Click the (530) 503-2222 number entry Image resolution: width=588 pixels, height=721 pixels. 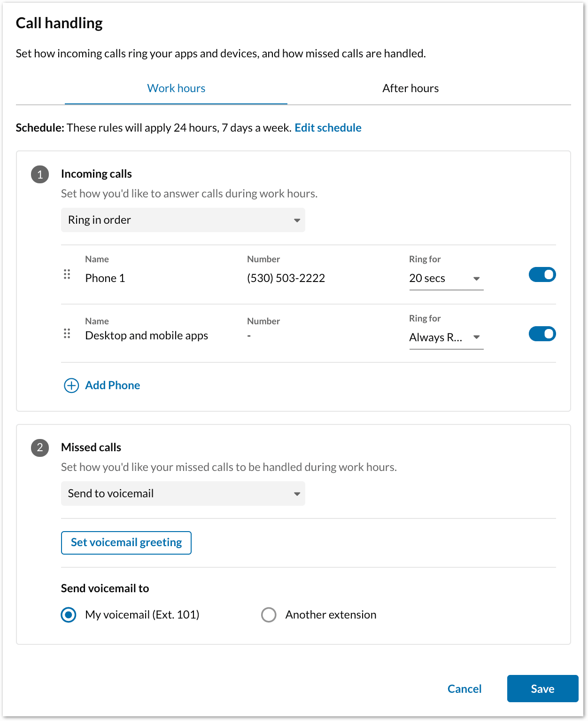pos(286,278)
